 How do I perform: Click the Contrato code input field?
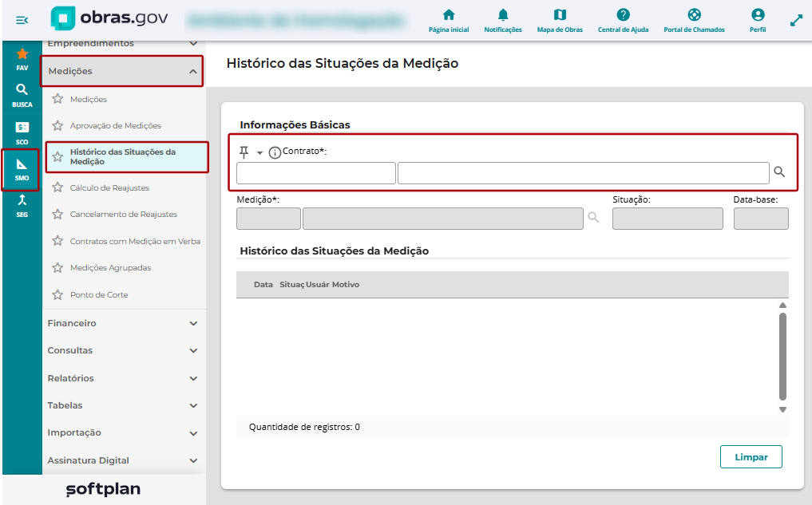tap(316, 173)
